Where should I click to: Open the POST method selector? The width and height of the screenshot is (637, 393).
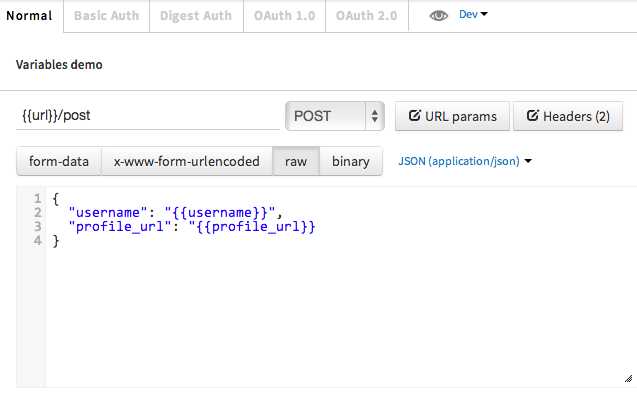tap(335, 116)
